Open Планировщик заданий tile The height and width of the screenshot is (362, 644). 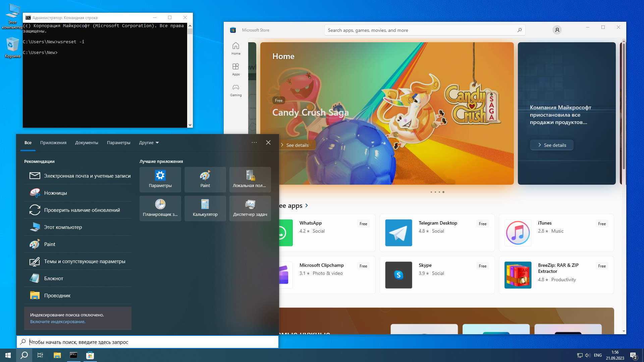tap(160, 208)
